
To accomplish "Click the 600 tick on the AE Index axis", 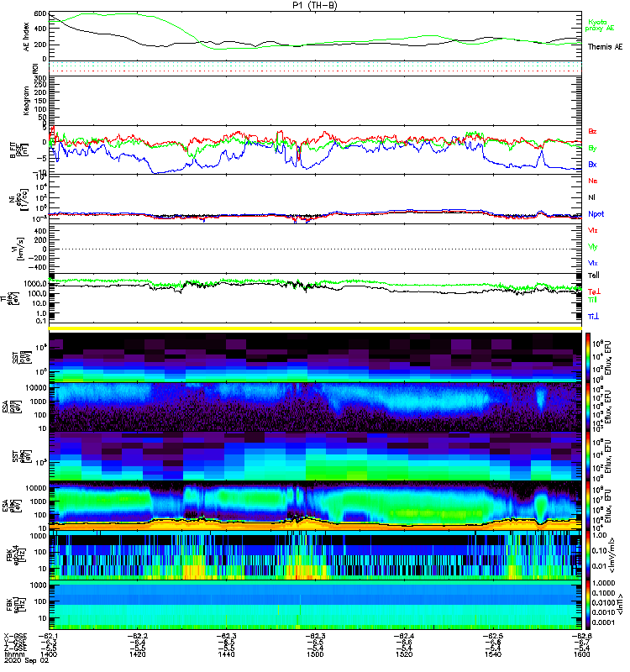I will 40,13.
